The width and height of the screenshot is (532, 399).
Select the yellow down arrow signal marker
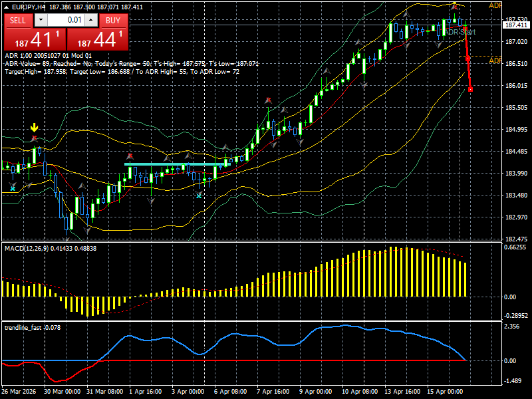click(35, 128)
